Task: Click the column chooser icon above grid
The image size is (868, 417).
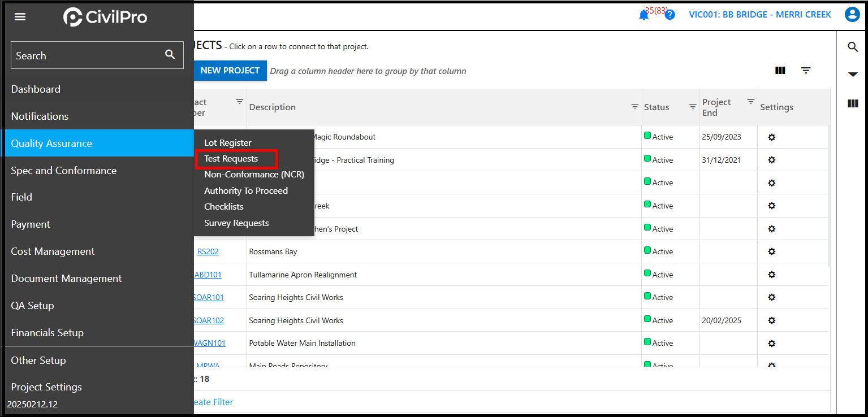Action: pos(780,71)
